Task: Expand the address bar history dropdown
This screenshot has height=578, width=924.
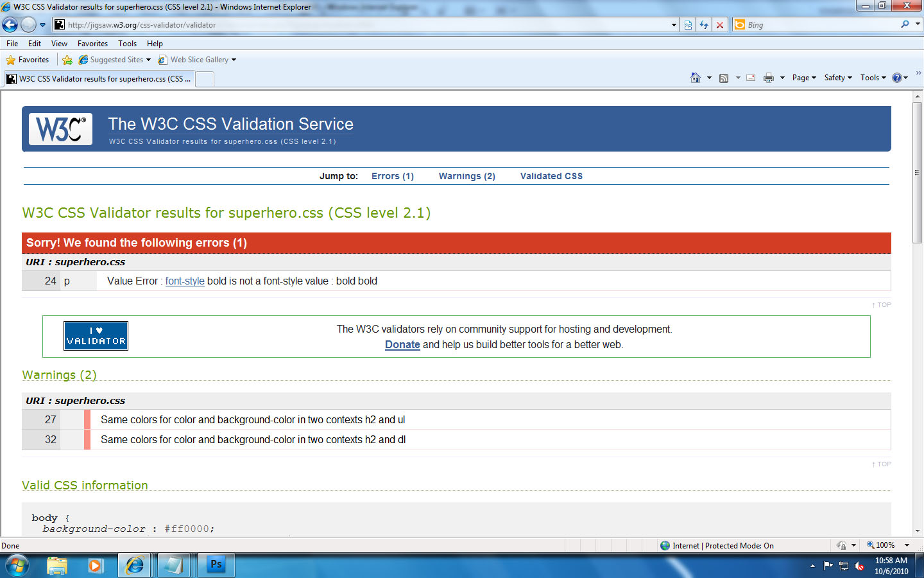Action: (674, 25)
